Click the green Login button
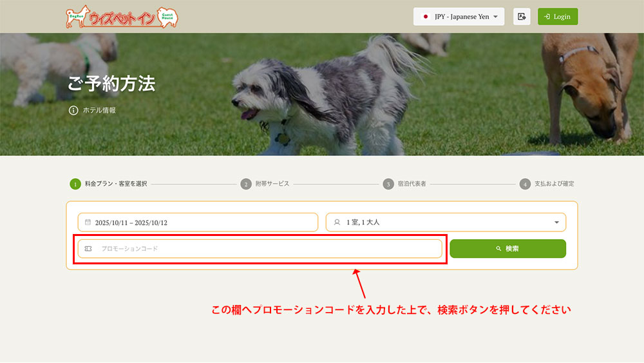 [x=558, y=17]
